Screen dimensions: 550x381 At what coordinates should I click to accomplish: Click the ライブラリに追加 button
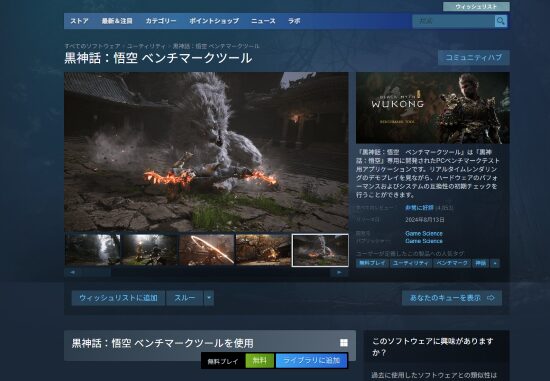311,361
